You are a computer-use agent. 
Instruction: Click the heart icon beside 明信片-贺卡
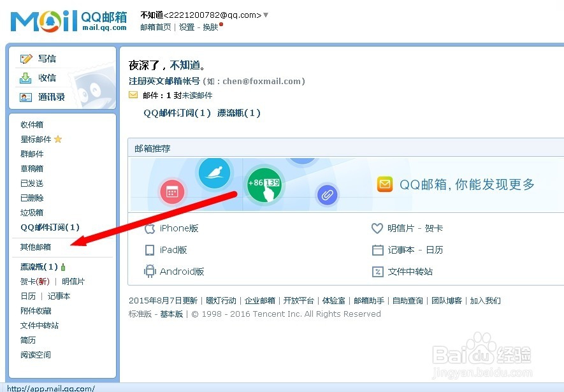(377, 228)
